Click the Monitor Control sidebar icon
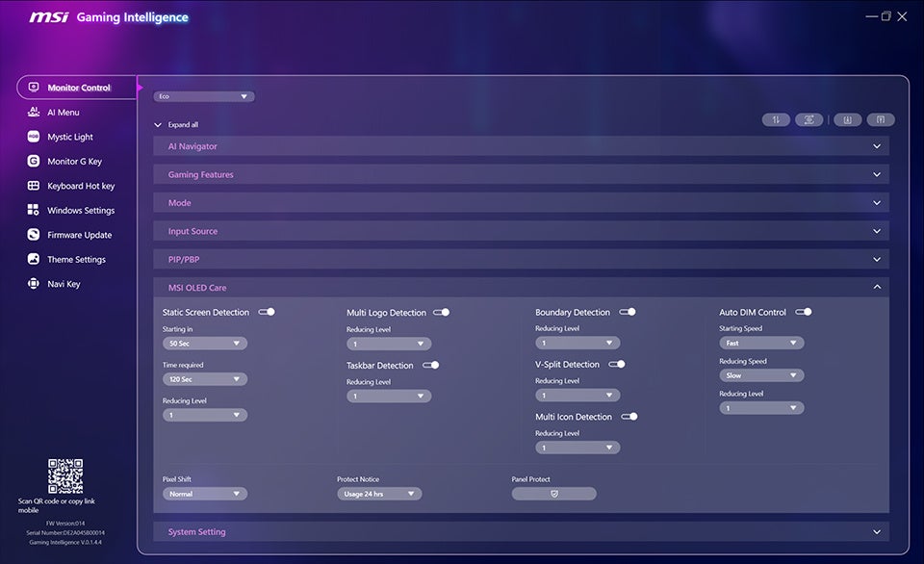Viewport: 924px width, 564px height. coord(34,88)
